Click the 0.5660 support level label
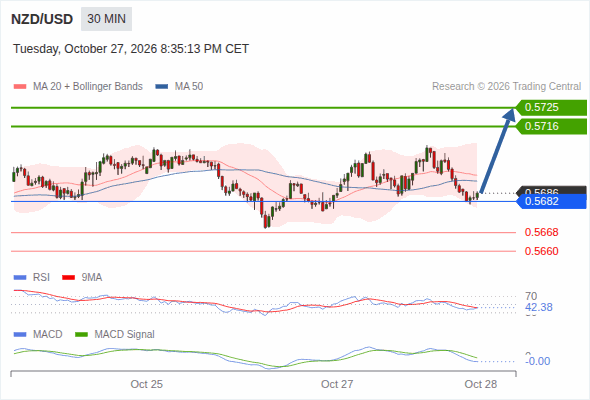590x400 pixels. pyautogui.click(x=541, y=251)
